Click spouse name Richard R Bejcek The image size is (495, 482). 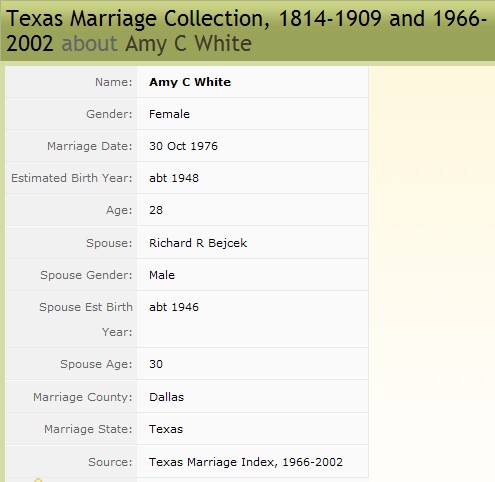(198, 243)
